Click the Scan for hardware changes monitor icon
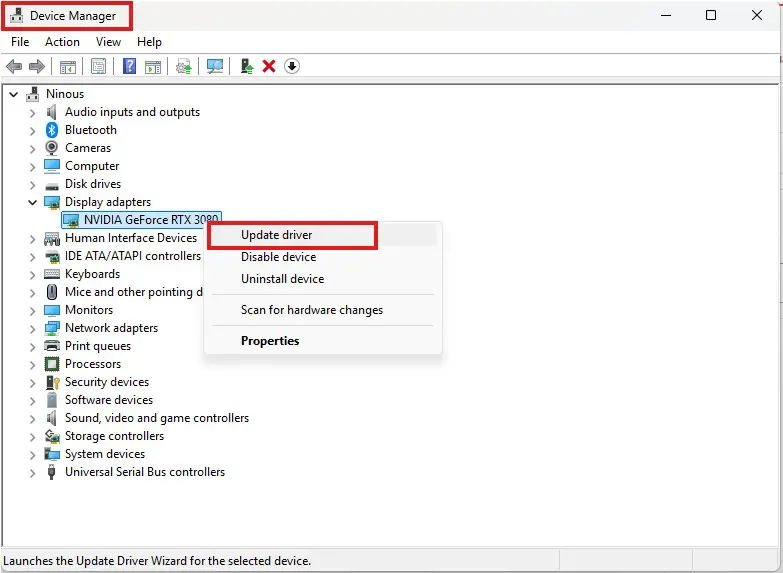The image size is (783, 573). pyautogui.click(x=215, y=66)
